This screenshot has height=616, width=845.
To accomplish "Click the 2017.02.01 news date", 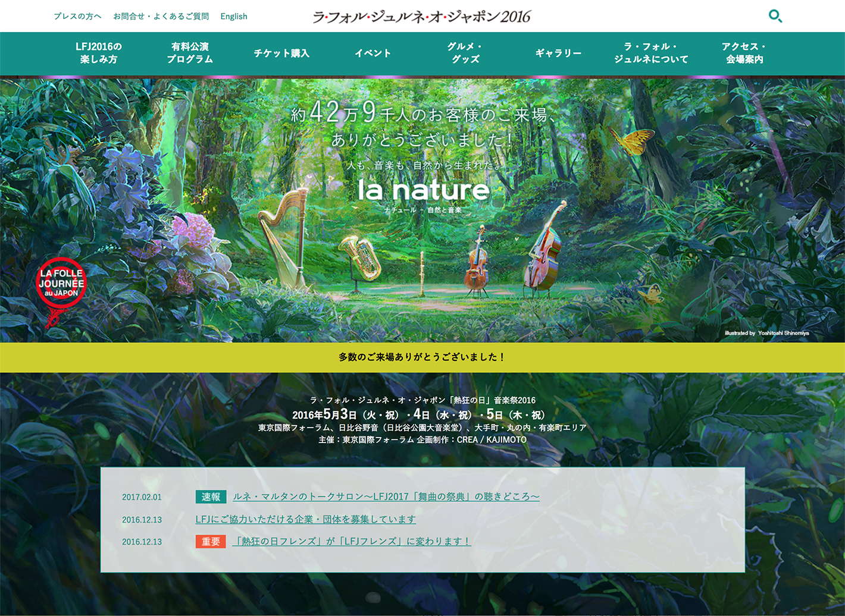I will pyautogui.click(x=142, y=497).
